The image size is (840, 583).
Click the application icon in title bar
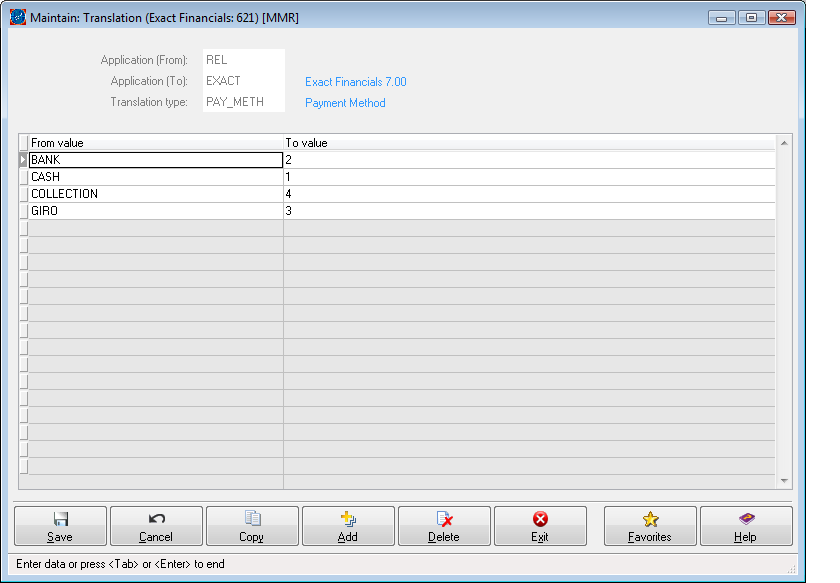click(x=17, y=18)
